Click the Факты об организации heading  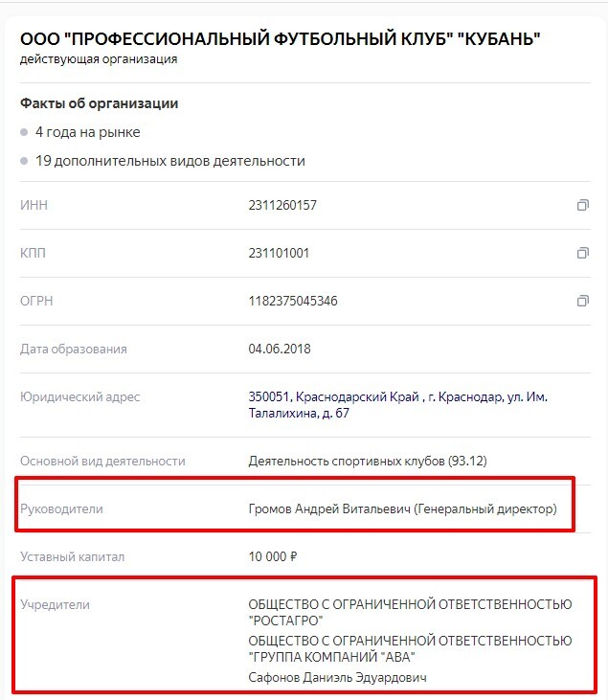pos(100,103)
